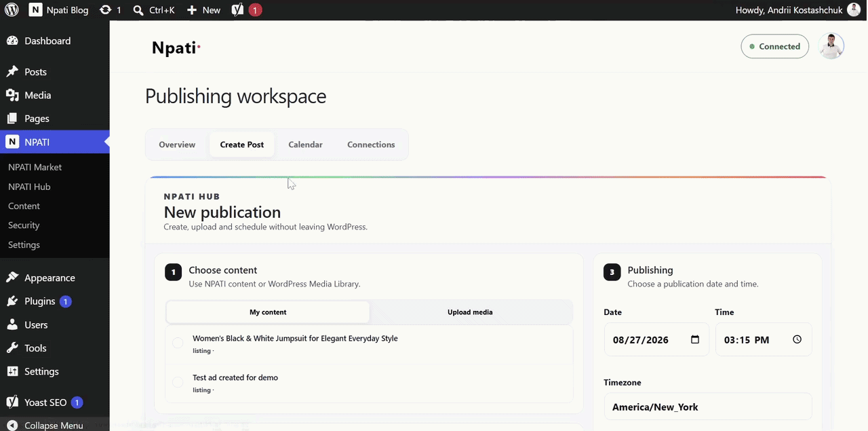Click the New label in admin bar
This screenshot has width=868, height=431.
(x=212, y=10)
